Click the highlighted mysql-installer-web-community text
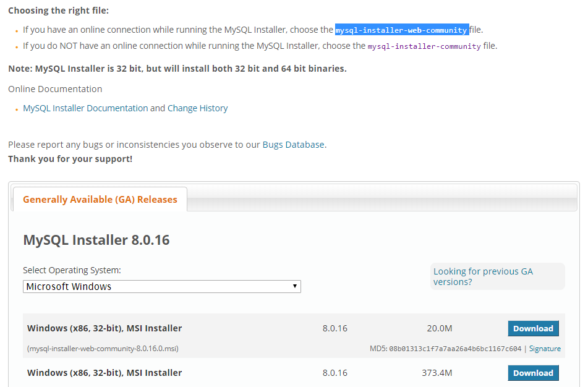 (402, 30)
